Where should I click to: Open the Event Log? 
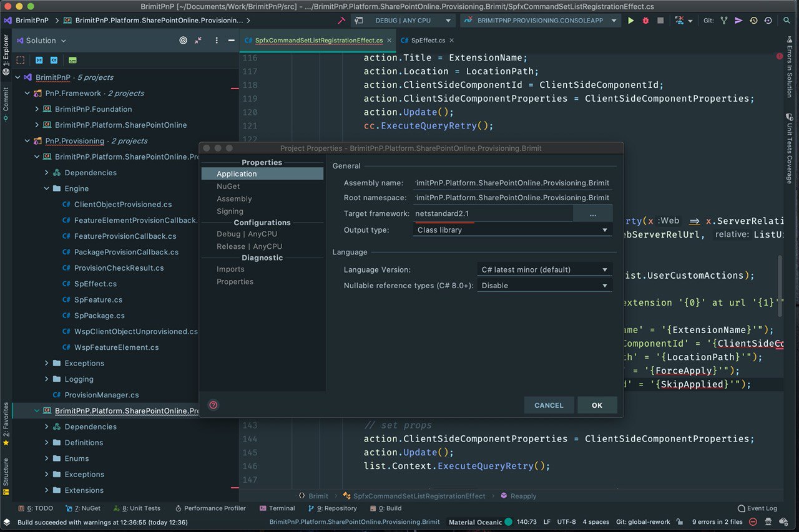757,508
